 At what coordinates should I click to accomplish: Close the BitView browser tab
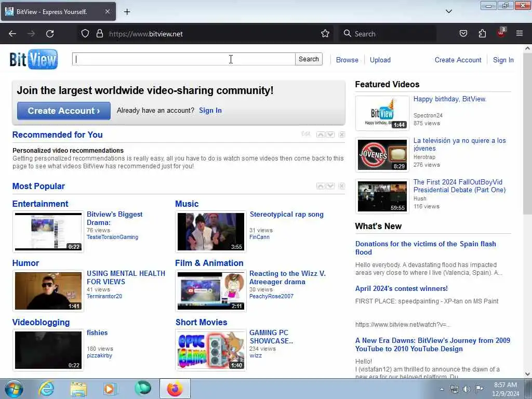[x=107, y=11]
